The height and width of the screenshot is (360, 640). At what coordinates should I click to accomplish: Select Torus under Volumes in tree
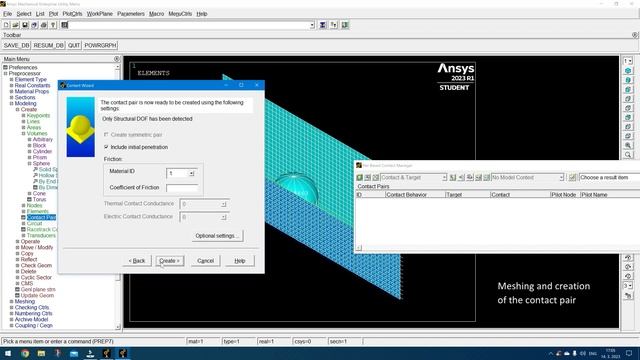point(39,200)
